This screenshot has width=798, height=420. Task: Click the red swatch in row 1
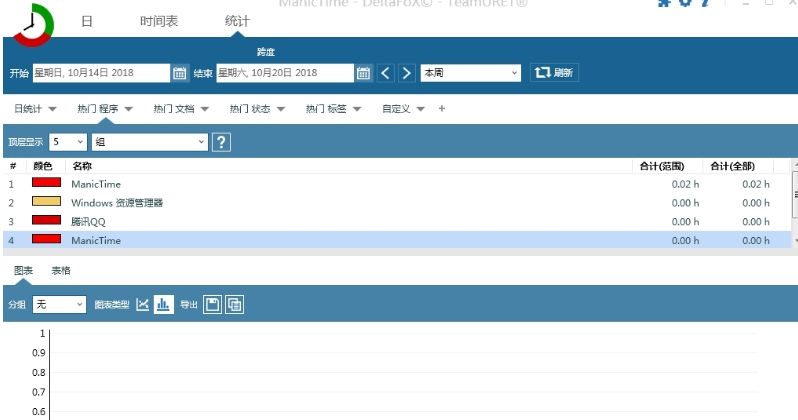pos(46,182)
